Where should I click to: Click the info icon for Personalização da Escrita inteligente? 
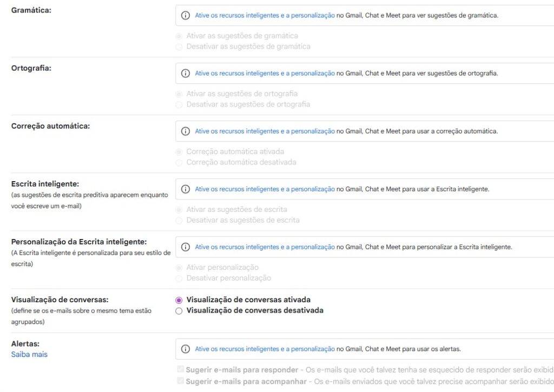[184, 247]
